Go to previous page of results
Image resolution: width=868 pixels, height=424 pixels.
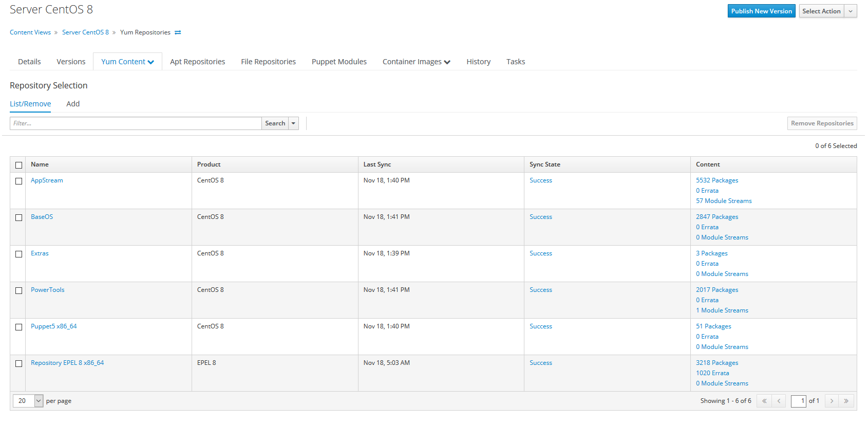click(x=779, y=401)
